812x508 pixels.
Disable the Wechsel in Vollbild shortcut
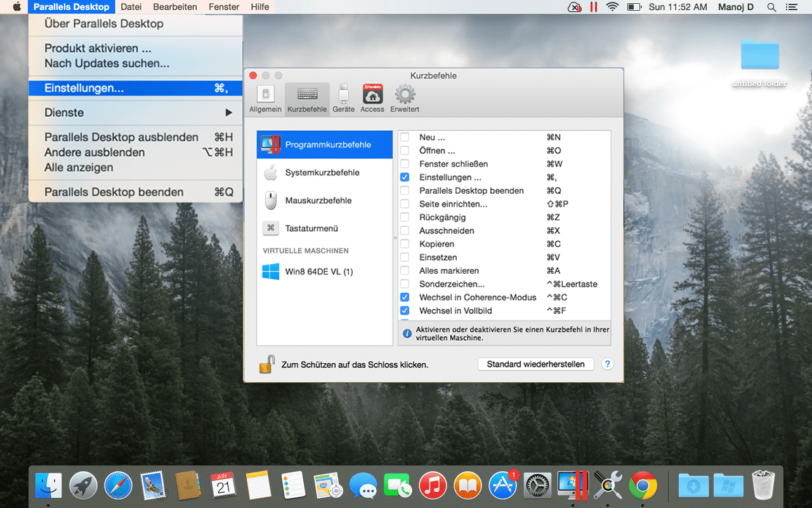[404, 311]
